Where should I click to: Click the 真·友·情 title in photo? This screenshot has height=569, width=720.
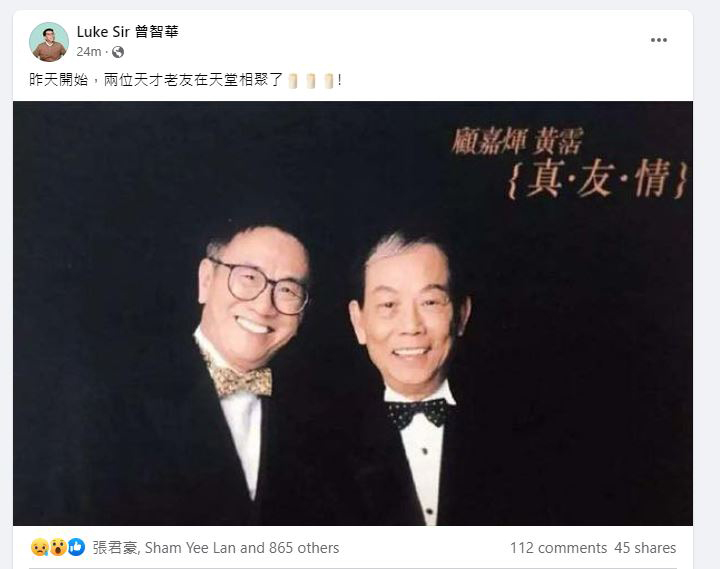click(597, 179)
